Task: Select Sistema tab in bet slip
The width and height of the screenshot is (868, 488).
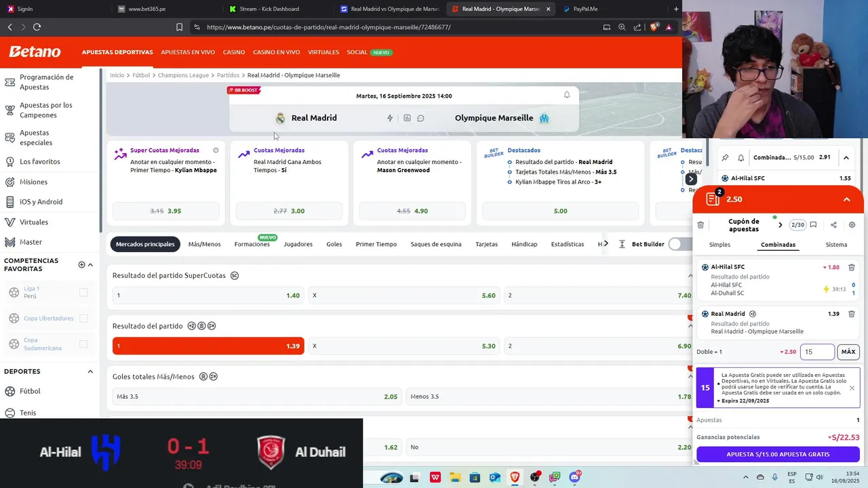Action: (836, 245)
